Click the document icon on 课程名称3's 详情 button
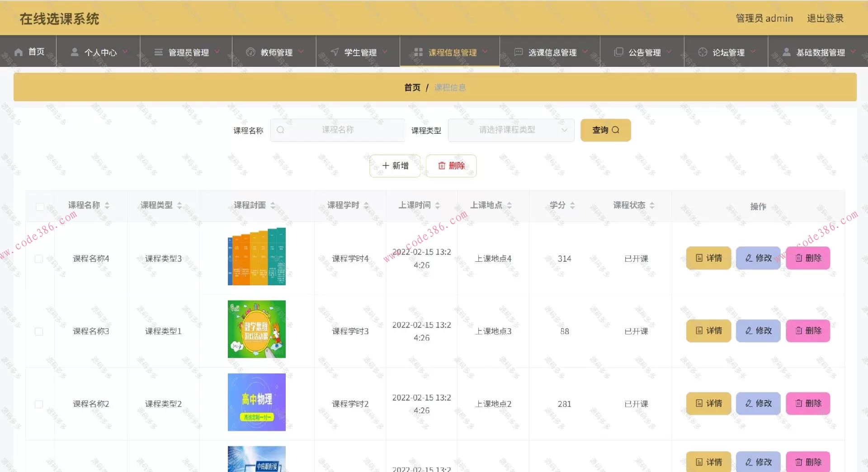This screenshot has width=868, height=472. [699, 330]
